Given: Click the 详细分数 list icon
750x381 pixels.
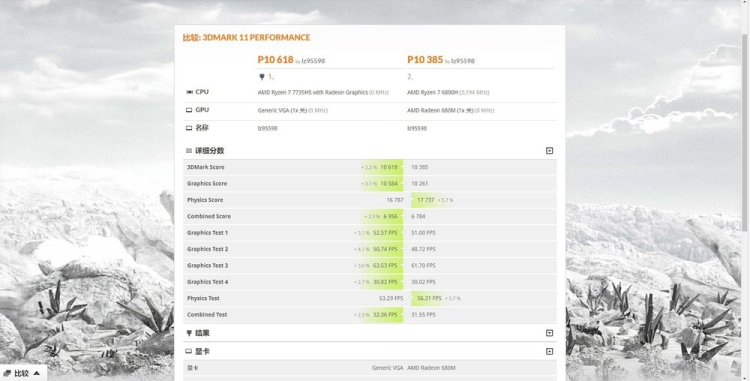Looking at the screenshot, I should coord(189,151).
